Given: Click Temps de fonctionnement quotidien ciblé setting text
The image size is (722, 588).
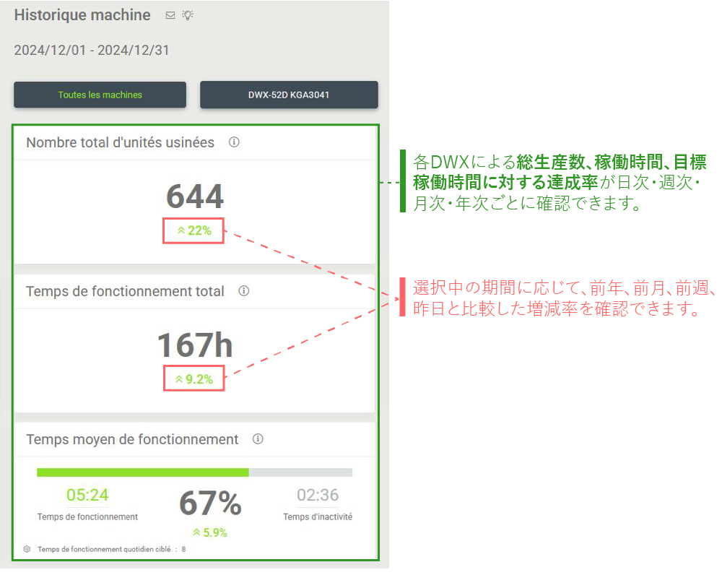Looking at the screenshot, I should point(105,549).
